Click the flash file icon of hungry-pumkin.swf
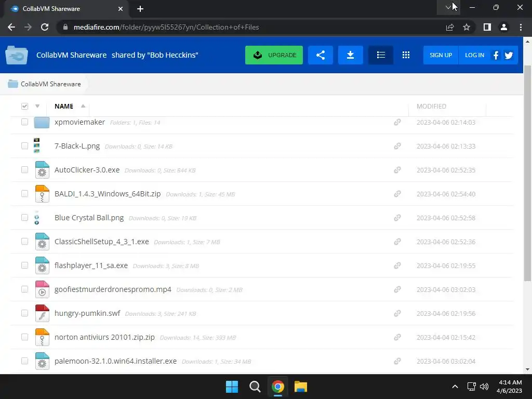Viewport: 532px width, 399px height. [42, 313]
